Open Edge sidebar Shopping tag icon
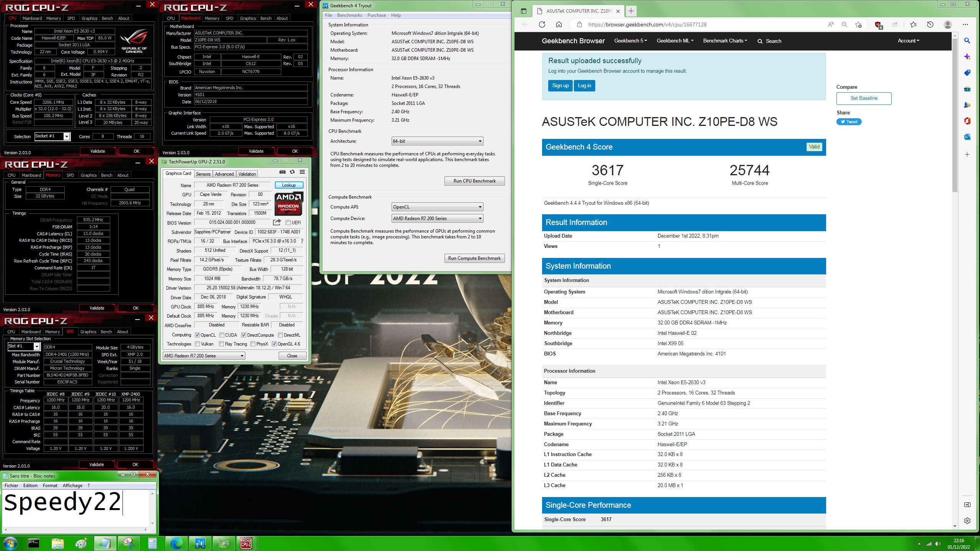The height and width of the screenshot is (551, 980). coord(967,73)
